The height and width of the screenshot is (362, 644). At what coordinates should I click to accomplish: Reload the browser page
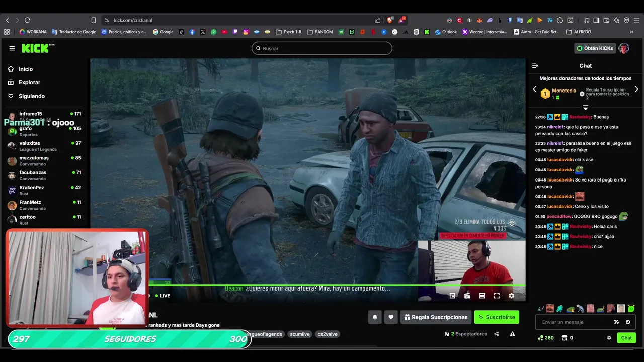[x=27, y=20]
